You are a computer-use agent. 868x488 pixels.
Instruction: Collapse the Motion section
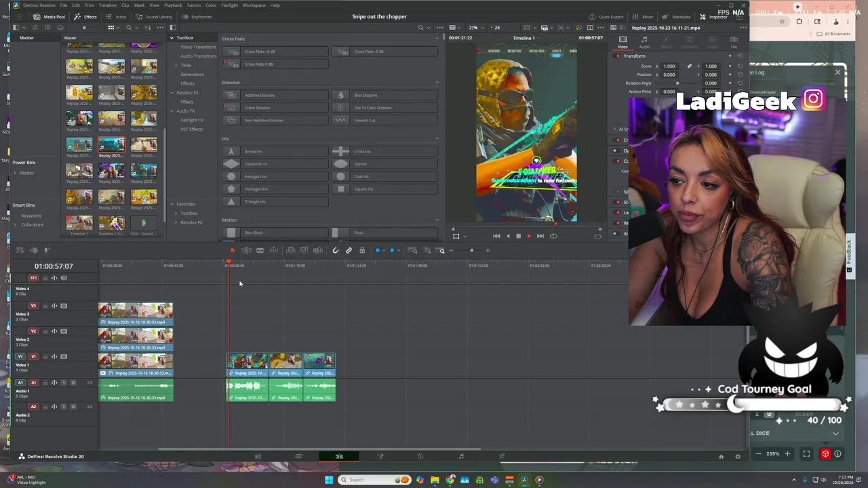(437, 220)
